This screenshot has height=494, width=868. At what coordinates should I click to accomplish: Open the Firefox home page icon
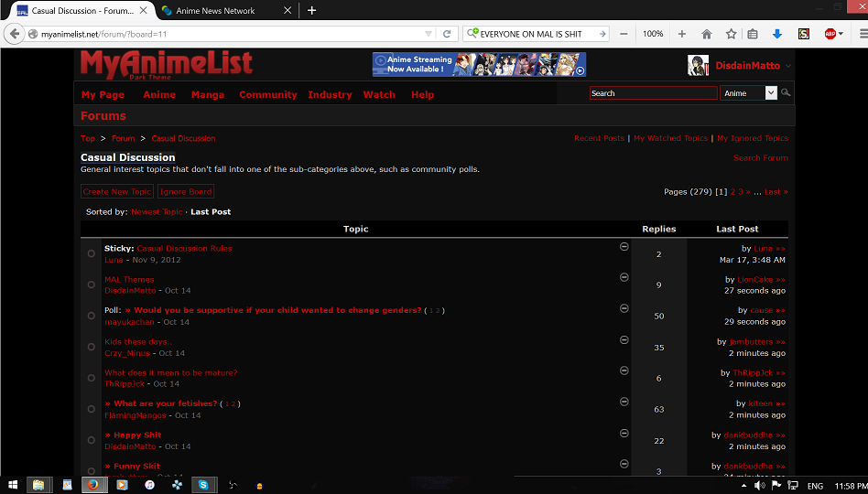pyautogui.click(x=706, y=34)
